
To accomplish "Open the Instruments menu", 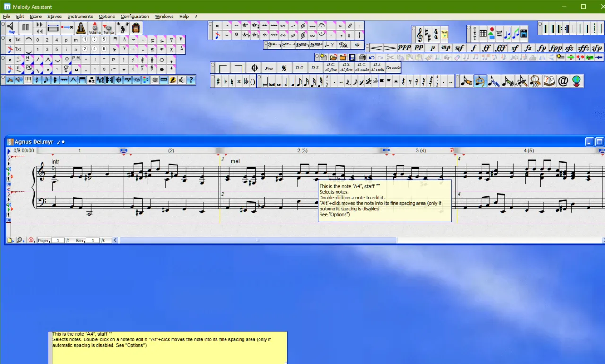I will pos(80,17).
